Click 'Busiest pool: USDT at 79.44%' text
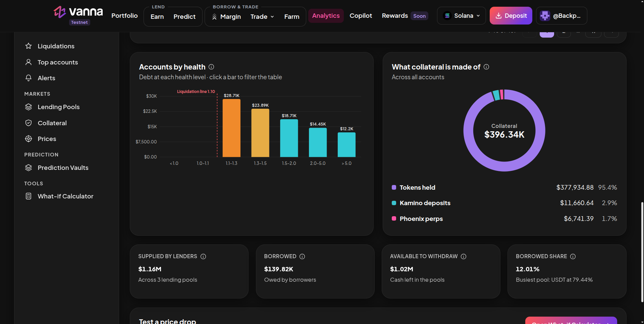The height and width of the screenshot is (324, 644). click(x=554, y=280)
